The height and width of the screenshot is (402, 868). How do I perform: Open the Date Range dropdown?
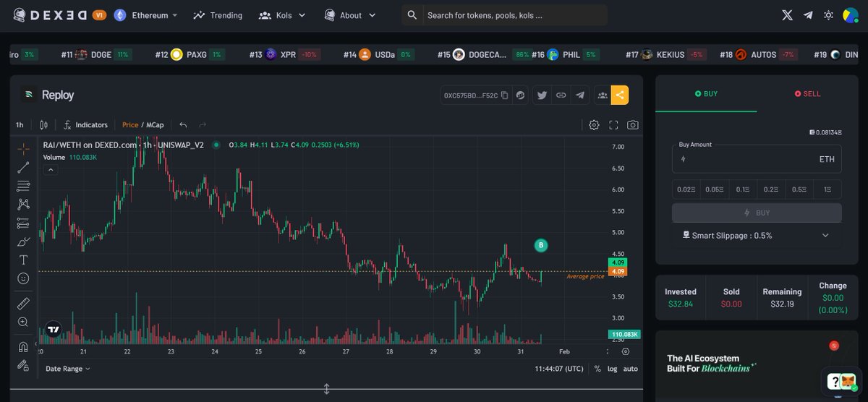(x=68, y=369)
